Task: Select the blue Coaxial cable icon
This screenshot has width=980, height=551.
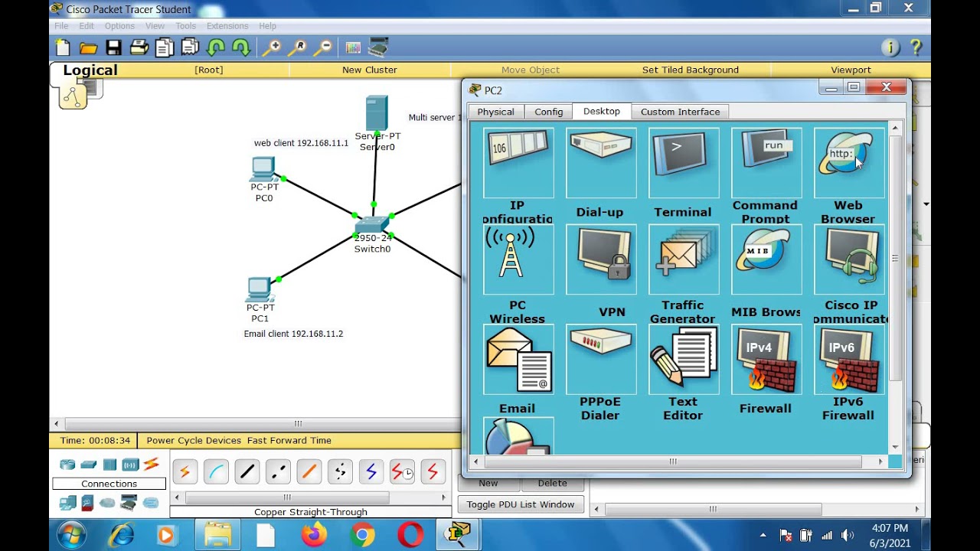Action: (371, 472)
